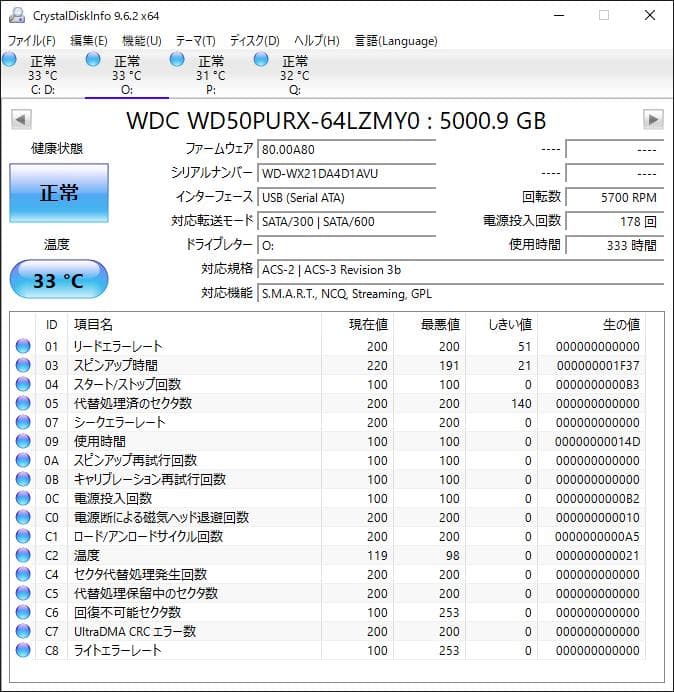
Task: Go to previous disk with left arrow
Action: [x=21, y=120]
